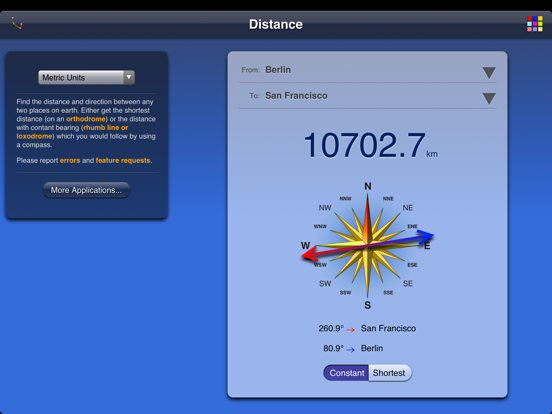The image size is (552, 414).
Task: Click the San Francisco bearing label
Action: [x=388, y=328]
